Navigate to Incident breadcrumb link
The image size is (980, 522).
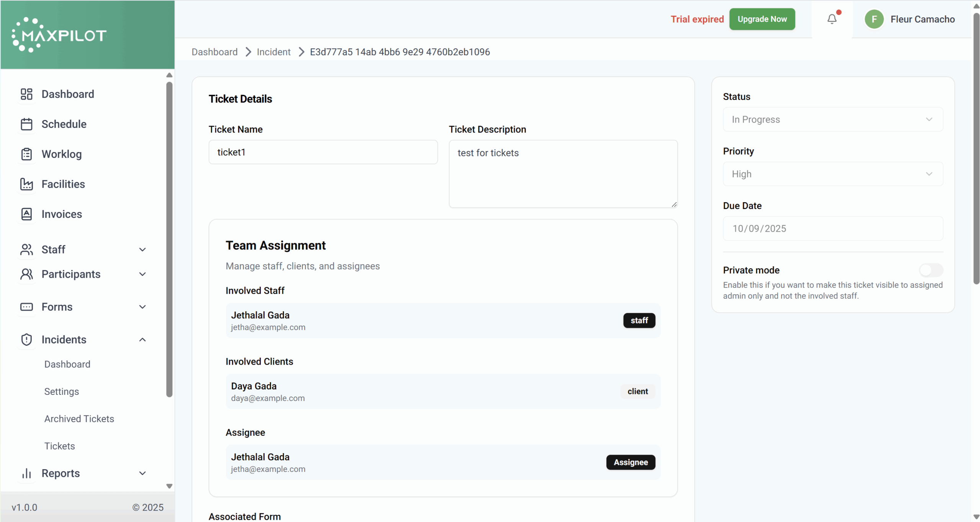click(x=273, y=52)
